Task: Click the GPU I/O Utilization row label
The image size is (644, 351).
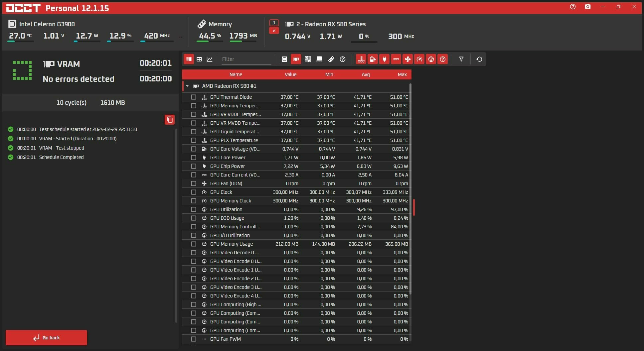Action: tap(230, 235)
